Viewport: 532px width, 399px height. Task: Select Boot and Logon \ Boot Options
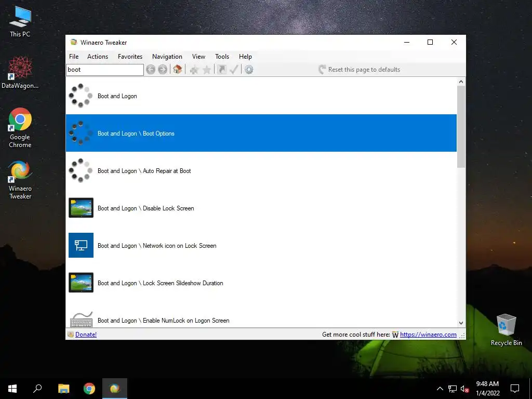click(261, 133)
